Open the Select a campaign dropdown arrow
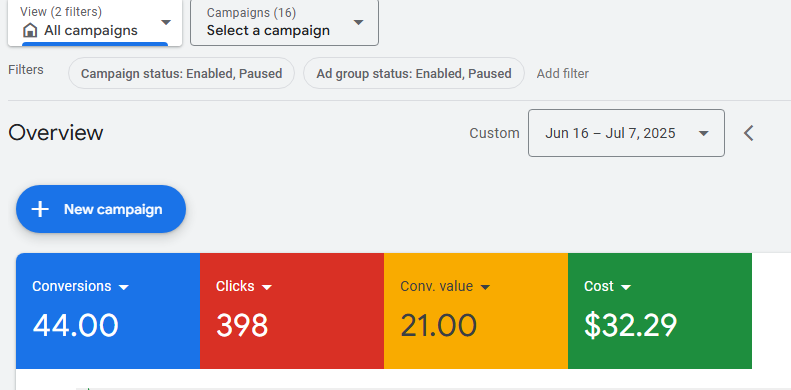This screenshot has width=791, height=390. pyautogui.click(x=358, y=22)
